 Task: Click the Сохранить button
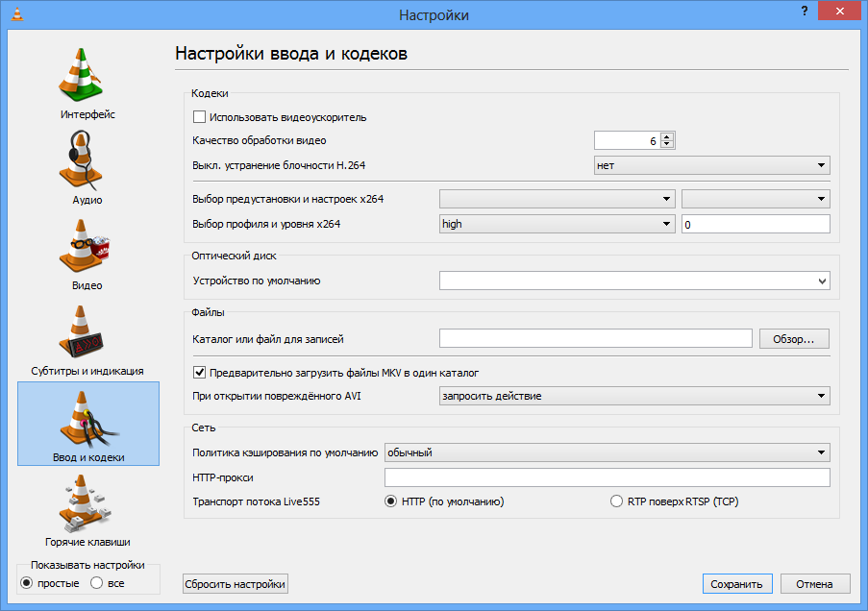(x=737, y=584)
